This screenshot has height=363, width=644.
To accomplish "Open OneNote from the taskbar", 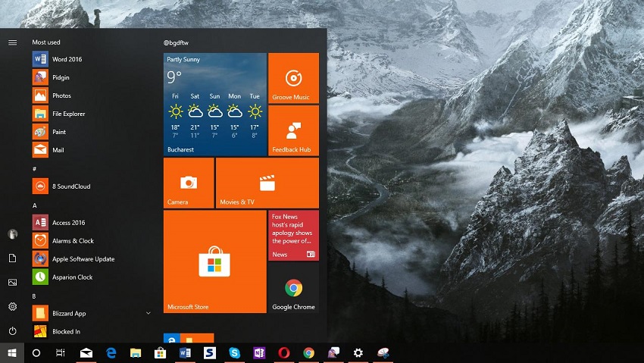I will pos(259,353).
